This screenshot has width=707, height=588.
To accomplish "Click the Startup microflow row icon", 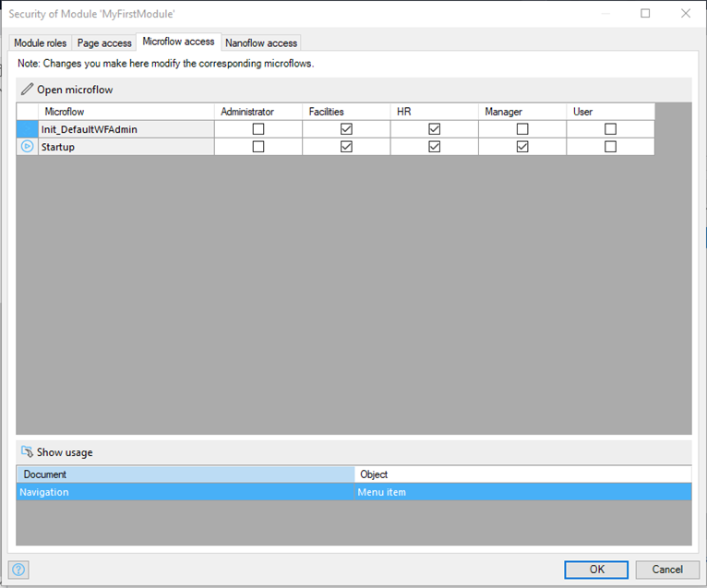I will point(27,147).
